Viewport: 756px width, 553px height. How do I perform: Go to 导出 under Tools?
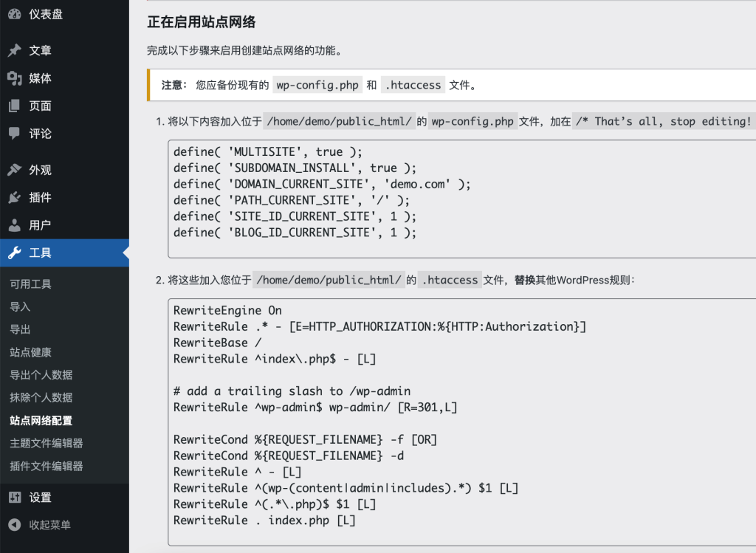coord(20,330)
